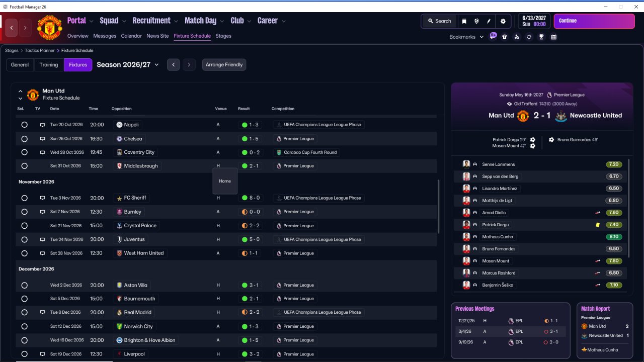Screen dimensions: 644x362
Task: Open the squad shirt shortcut icon
Action: (505, 37)
